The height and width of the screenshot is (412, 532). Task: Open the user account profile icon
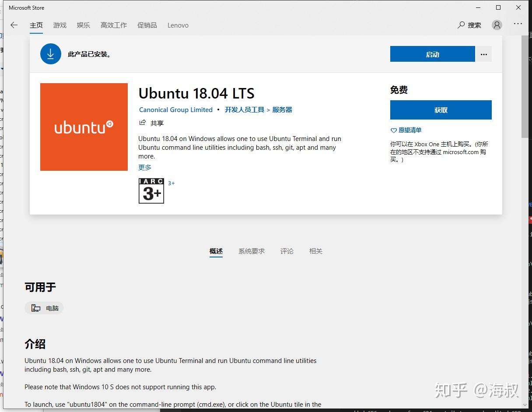click(497, 25)
